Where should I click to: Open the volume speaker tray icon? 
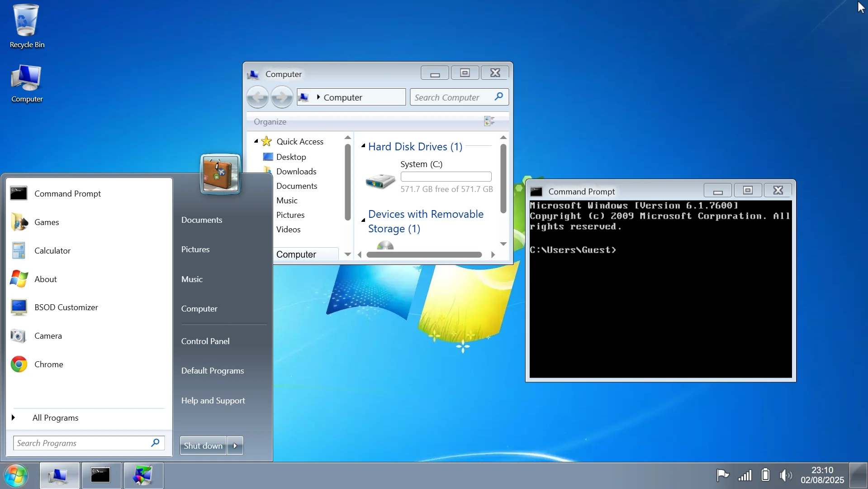tap(786, 475)
